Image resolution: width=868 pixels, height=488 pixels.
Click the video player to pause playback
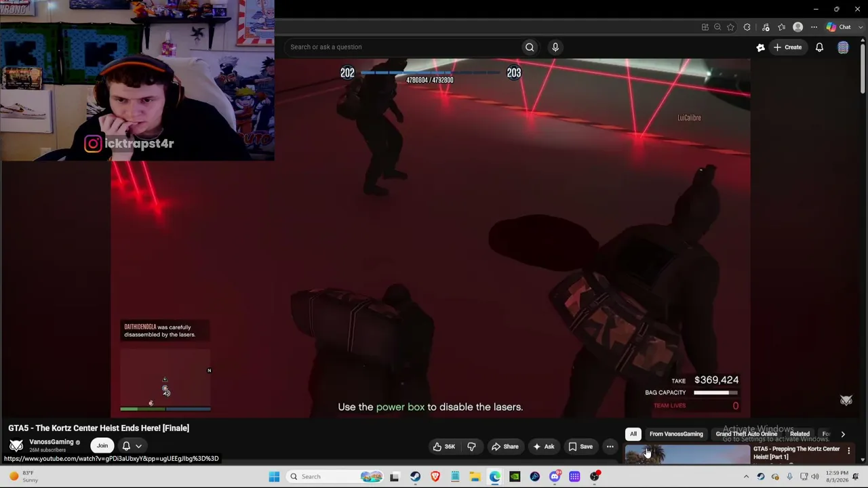coord(431,237)
